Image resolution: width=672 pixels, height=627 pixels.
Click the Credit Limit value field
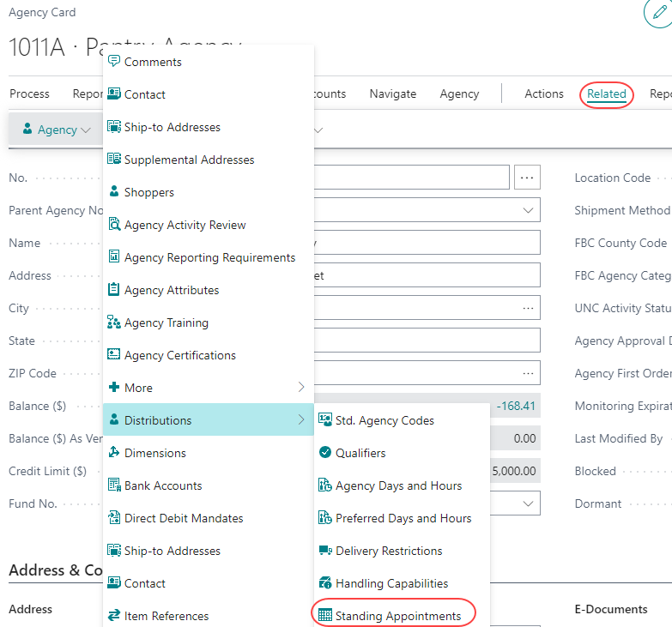coord(513,471)
